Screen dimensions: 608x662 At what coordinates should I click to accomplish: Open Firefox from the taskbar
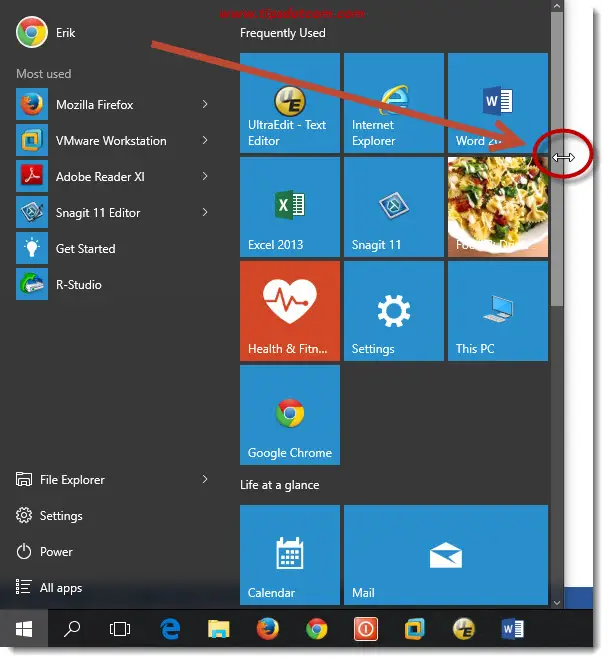tap(268, 629)
